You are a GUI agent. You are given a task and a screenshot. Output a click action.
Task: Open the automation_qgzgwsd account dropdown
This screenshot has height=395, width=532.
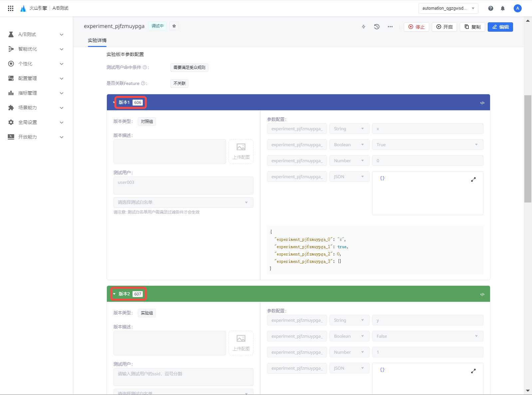[448, 8]
